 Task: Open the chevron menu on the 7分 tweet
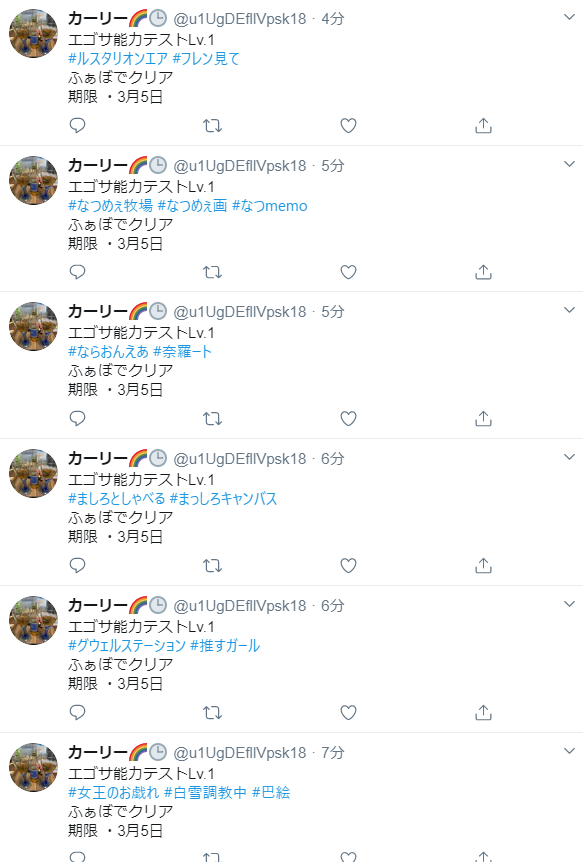pyautogui.click(x=569, y=751)
